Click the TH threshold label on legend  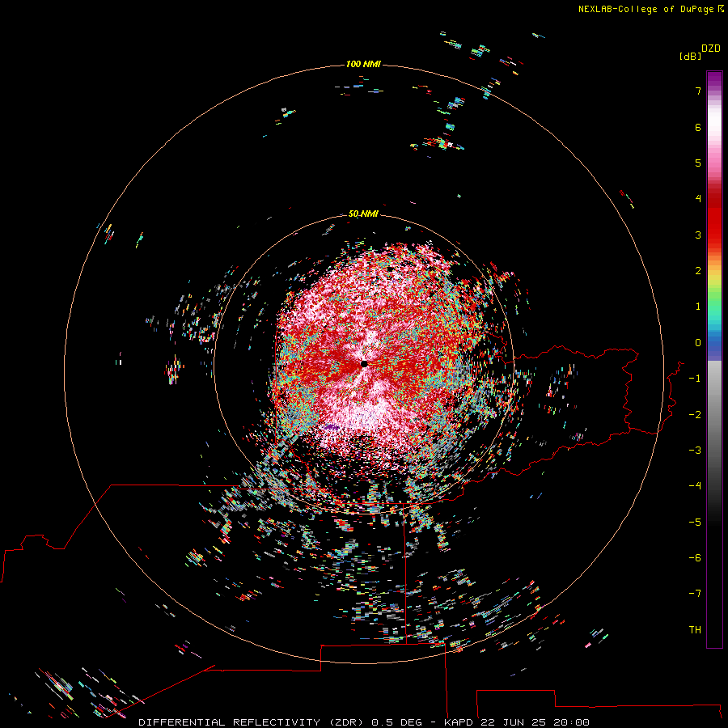pyautogui.click(x=695, y=630)
